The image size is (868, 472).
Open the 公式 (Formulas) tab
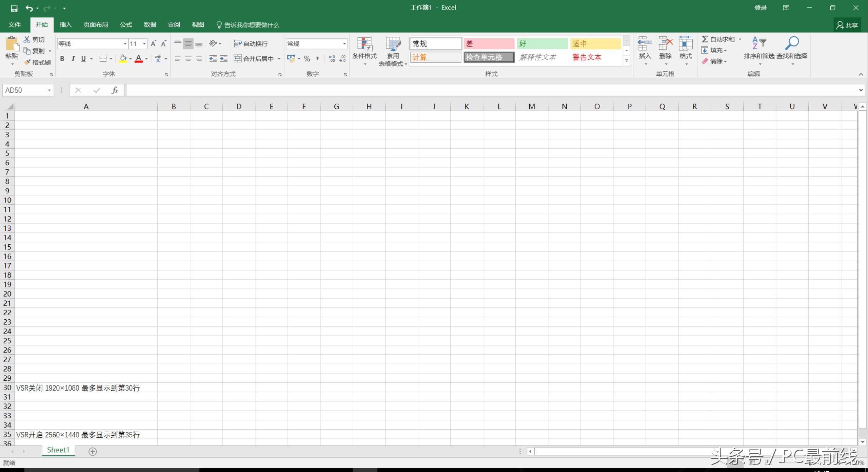tap(126, 25)
